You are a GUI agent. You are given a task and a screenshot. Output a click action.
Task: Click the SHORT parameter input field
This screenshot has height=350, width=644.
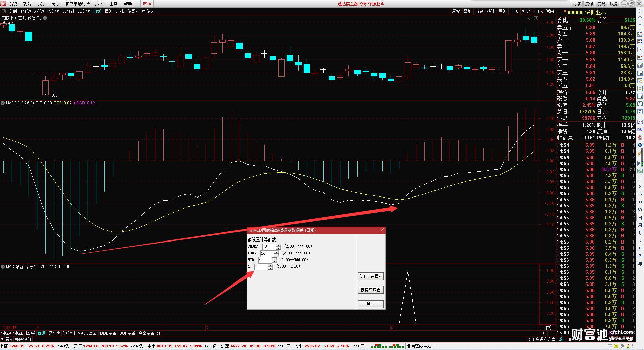coord(269,247)
